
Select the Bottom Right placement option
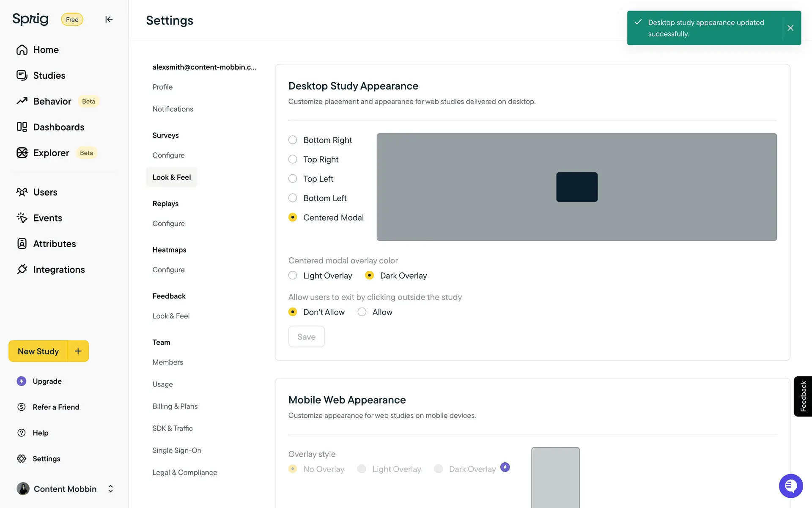click(293, 140)
